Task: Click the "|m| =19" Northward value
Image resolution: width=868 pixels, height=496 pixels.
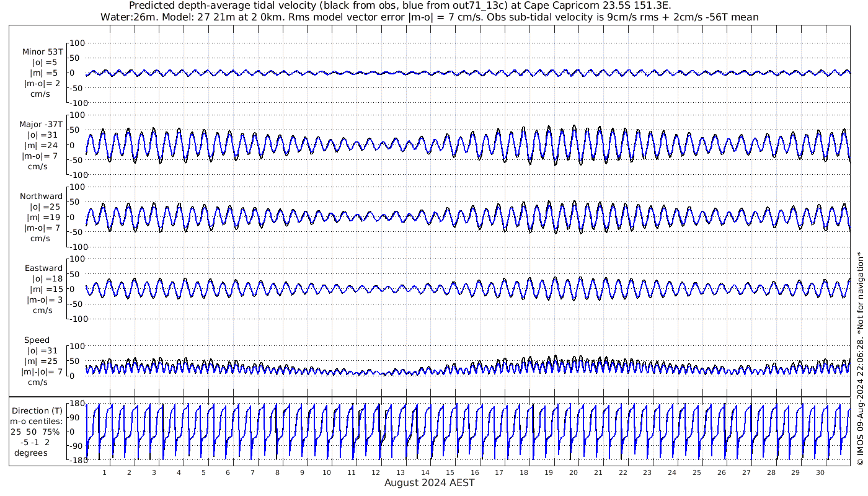Action: click(43, 218)
